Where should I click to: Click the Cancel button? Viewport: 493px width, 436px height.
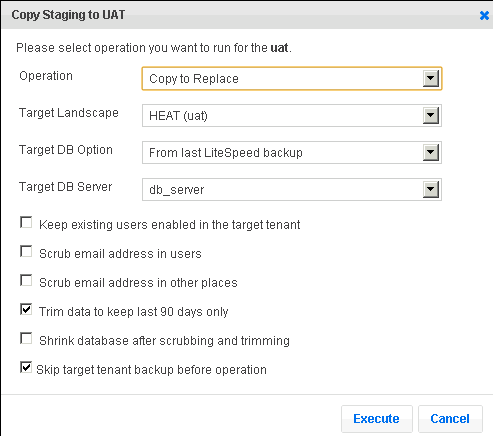450,419
